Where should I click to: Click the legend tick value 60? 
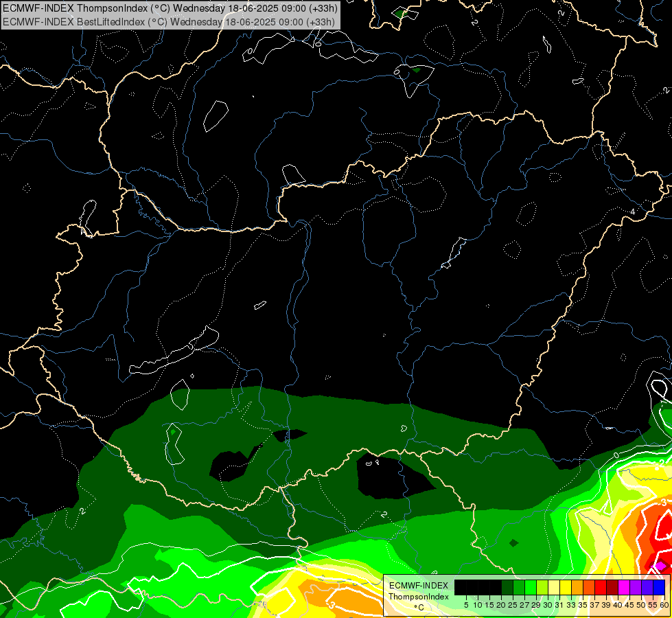pyautogui.click(x=664, y=605)
